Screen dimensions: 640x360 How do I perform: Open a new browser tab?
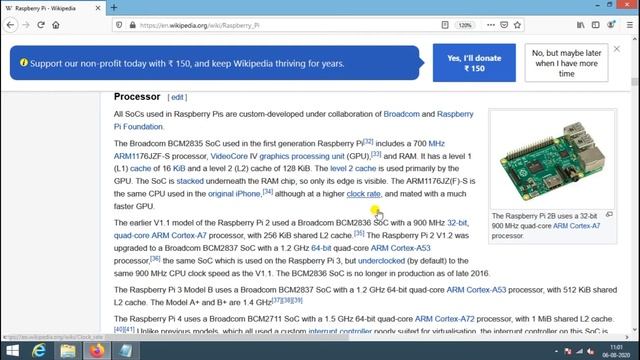(x=114, y=7)
